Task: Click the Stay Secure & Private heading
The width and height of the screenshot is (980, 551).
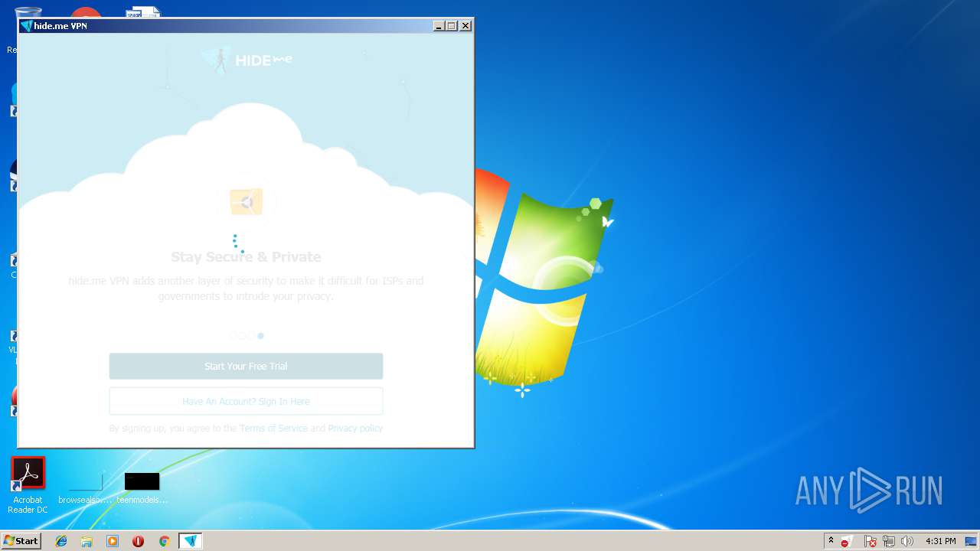Action: [x=246, y=257]
